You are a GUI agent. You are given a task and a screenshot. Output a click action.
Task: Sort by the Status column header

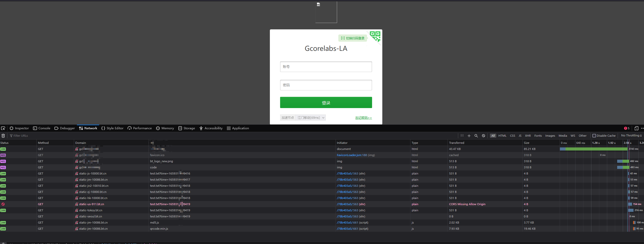click(x=18, y=143)
